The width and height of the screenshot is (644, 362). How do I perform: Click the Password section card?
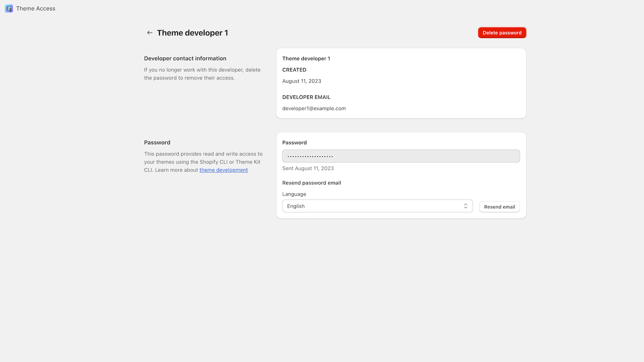pyautogui.click(x=401, y=175)
